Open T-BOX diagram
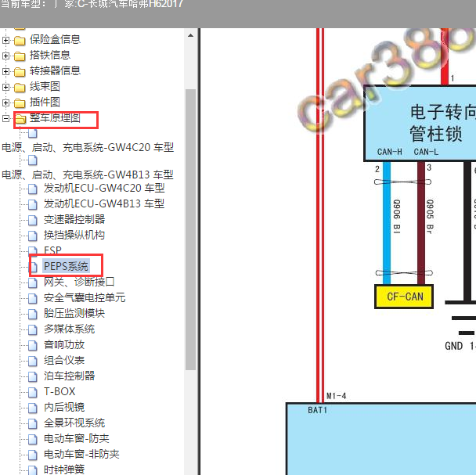This screenshot has width=476, height=475. click(x=59, y=391)
